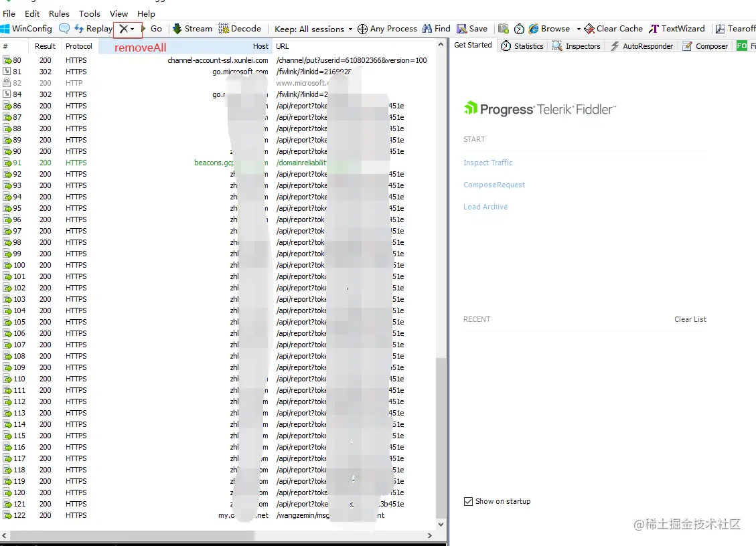Image resolution: width=756 pixels, height=546 pixels.
Task: Click the scroll-left arrow under session list
Action: coord(4,535)
